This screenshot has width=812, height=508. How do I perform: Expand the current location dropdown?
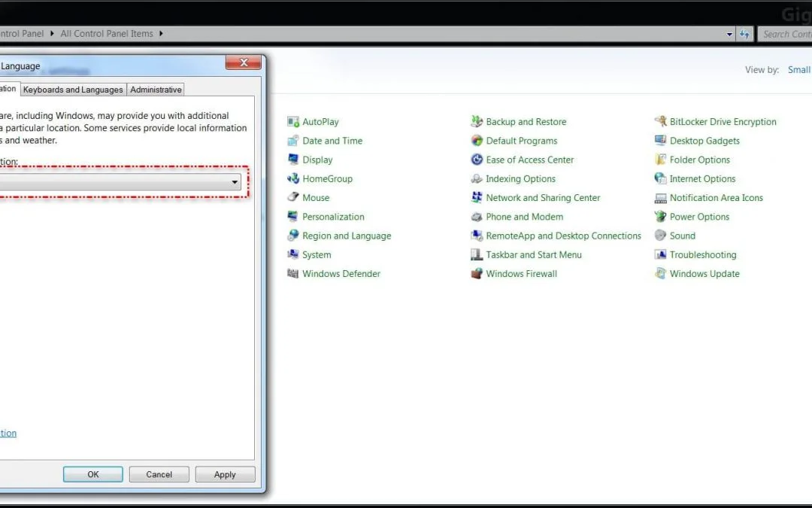coord(235,182)
